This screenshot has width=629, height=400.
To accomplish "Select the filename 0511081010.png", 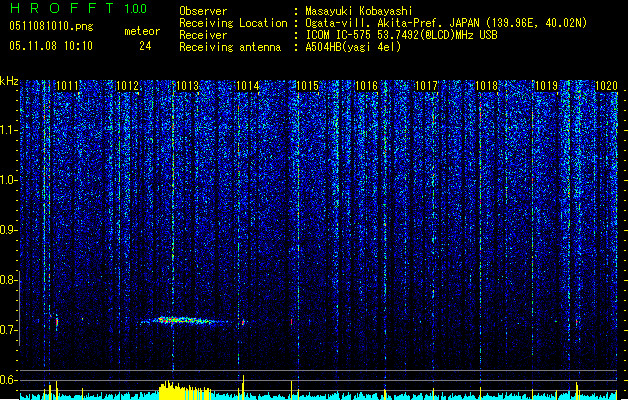I will pyautogui.click(x=51, y=26).
